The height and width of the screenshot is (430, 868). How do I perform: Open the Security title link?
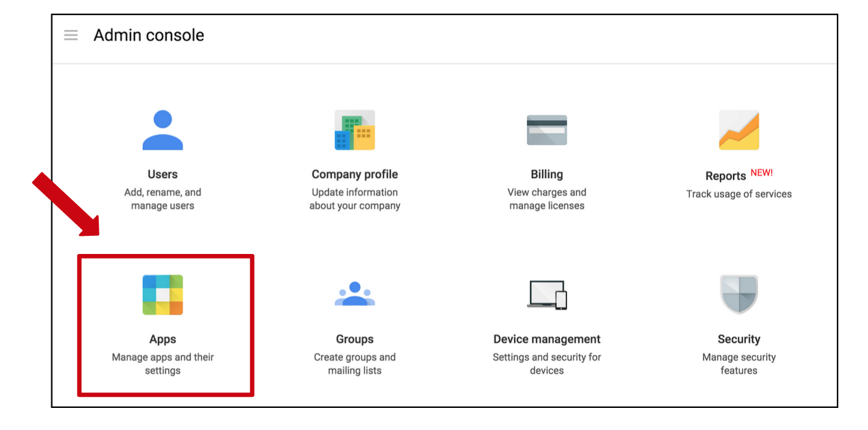[739, 339]
